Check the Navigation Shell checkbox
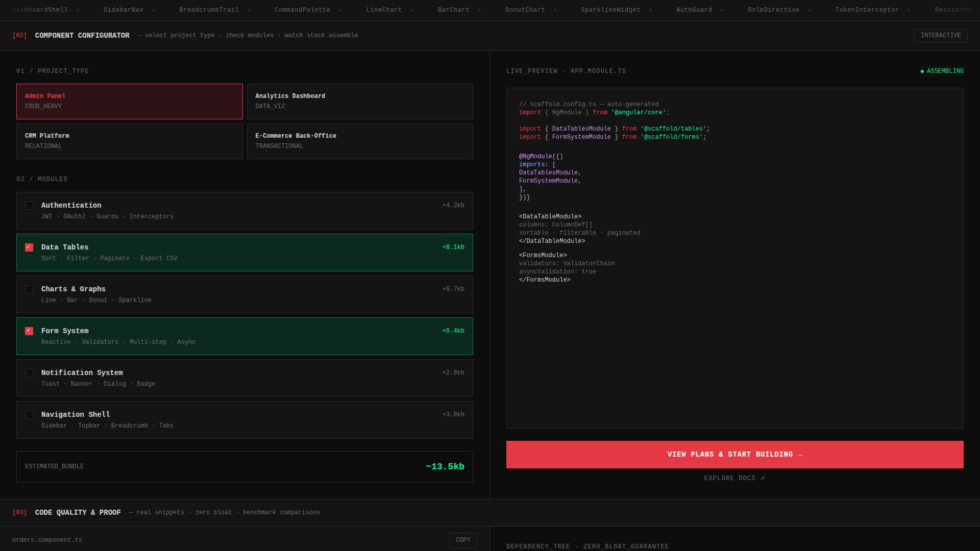Screen dimensions: 980x551 [x=29, y=415]
